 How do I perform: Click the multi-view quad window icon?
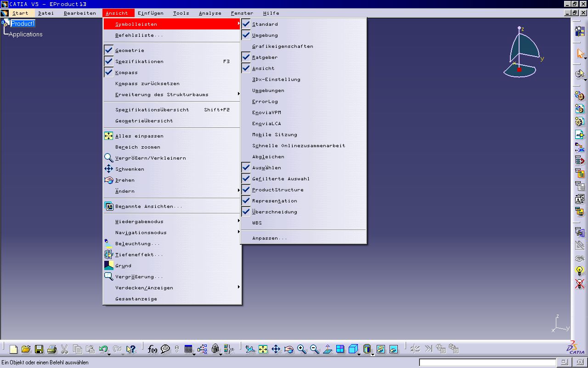click(340, 349)
